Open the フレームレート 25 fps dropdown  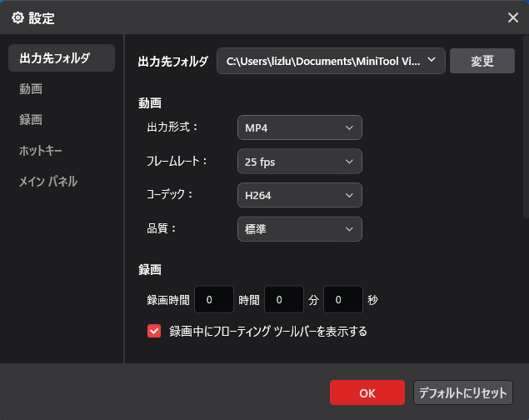(x=300, y=162)
